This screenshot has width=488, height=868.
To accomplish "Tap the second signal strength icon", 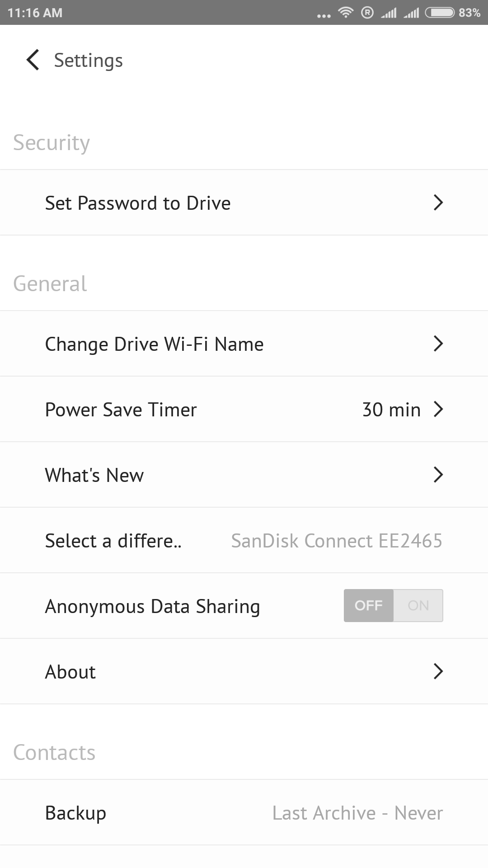I will coord(411,13).
